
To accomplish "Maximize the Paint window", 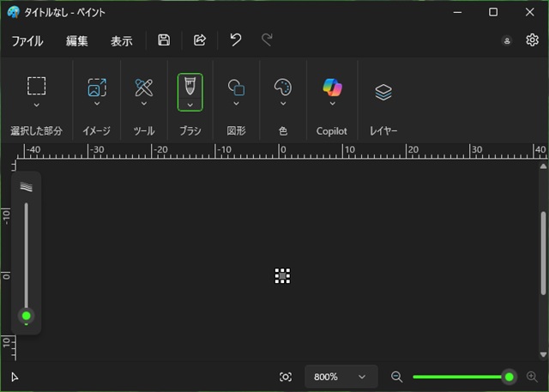I will coord(493,12).
